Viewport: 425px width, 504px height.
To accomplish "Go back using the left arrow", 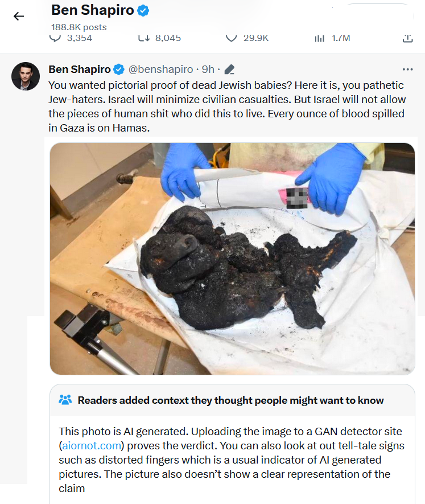I will coord(19,16).
